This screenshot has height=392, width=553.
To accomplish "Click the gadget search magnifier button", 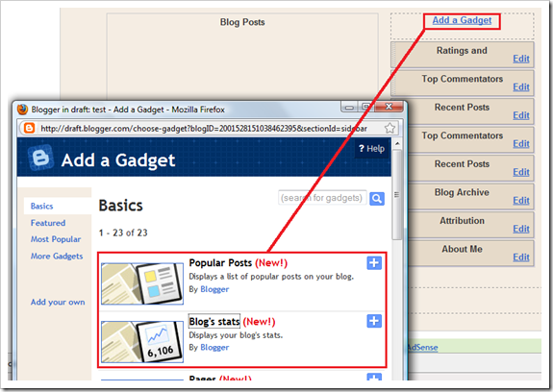I will tap(377, 199).
